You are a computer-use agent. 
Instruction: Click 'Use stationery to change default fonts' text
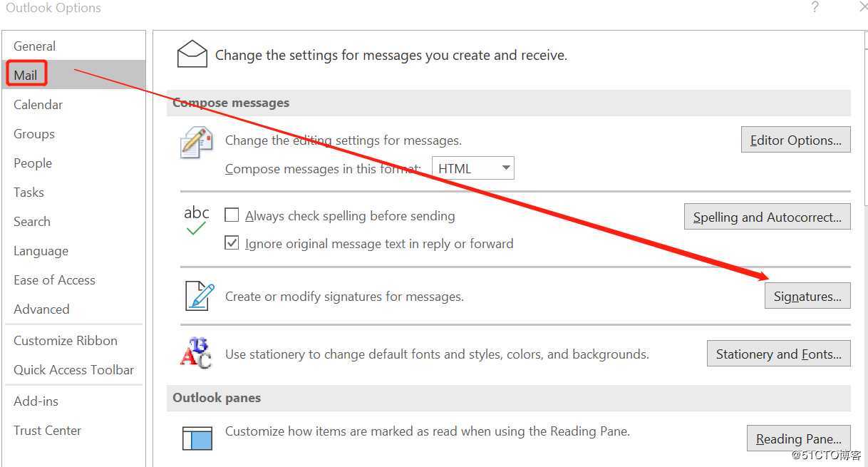tap(437, 354)
